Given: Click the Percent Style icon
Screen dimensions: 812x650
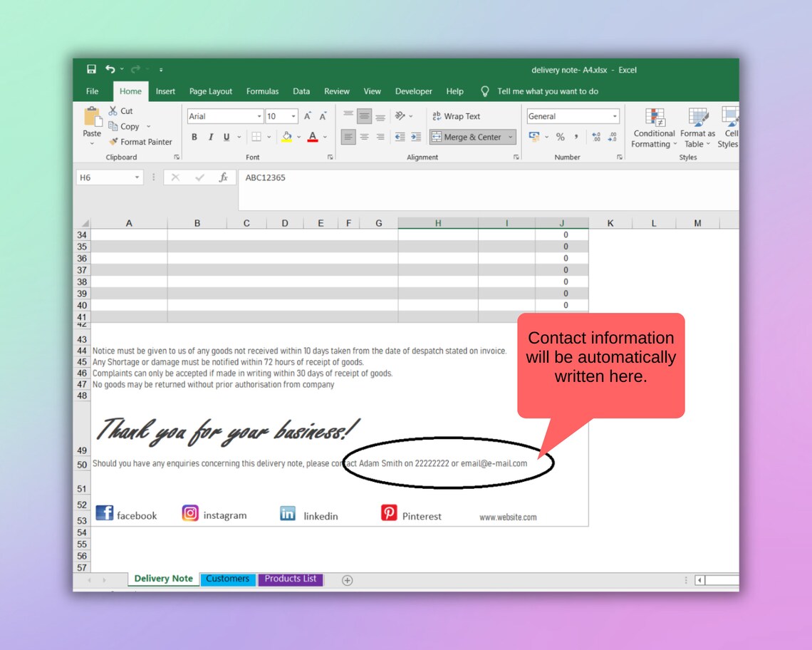Looking at the screenshot, I should [560, 136].
